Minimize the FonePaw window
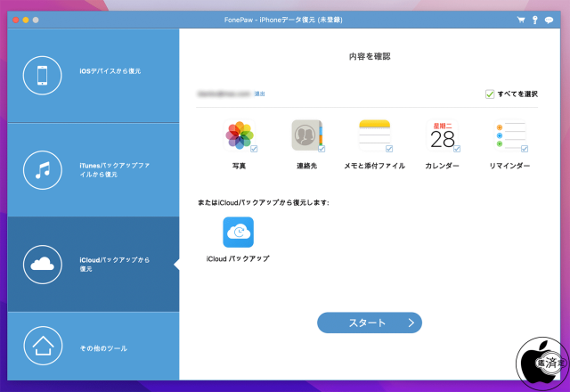The width and height of the screenshot is (570, 392). point(26,20)
